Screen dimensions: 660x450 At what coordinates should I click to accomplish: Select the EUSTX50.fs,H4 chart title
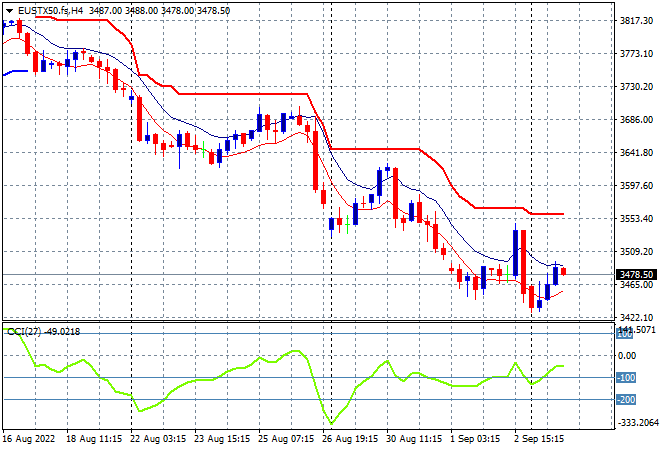(51, 11)
